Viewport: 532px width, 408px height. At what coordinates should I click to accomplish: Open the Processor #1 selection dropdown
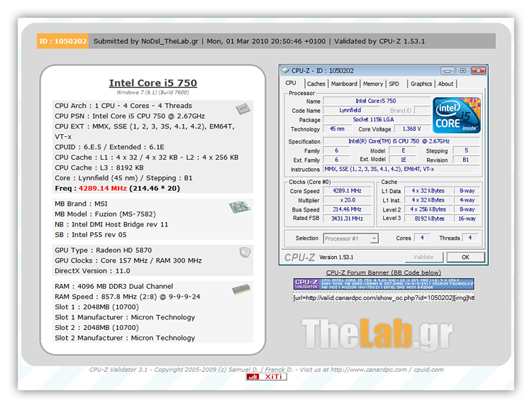pos(350,238)
